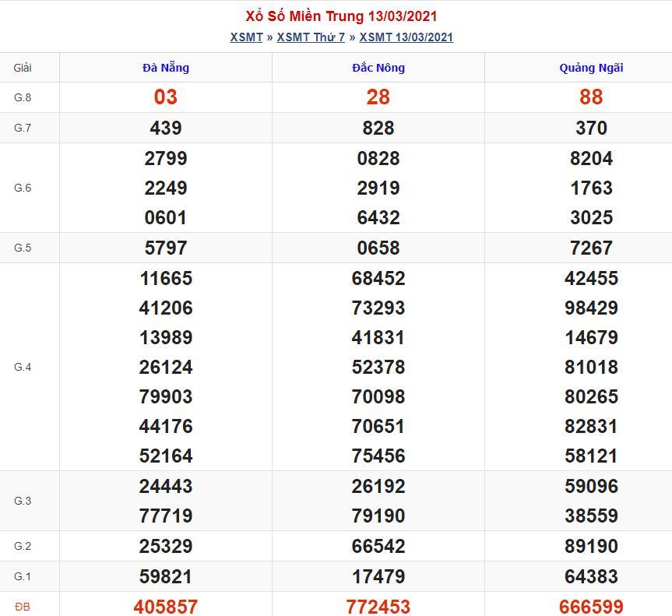Click the Đà Nẵng column header
This screenshot has width=672, height=616.
click(x=166, y=67)
